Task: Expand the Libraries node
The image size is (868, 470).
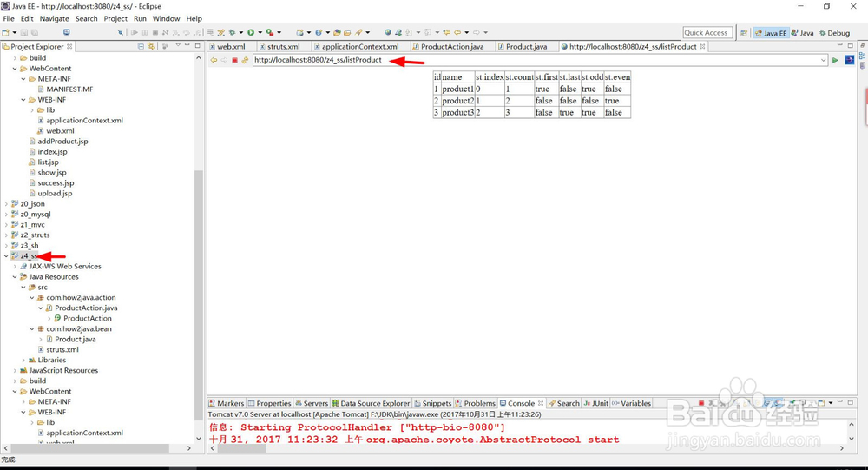Action: point(23,361)
